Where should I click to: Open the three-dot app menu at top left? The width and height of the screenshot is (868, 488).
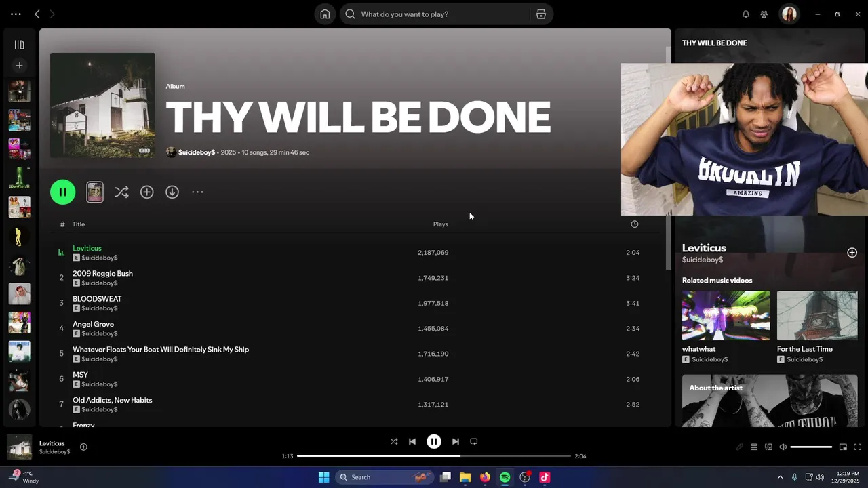(x=16, y=14)
